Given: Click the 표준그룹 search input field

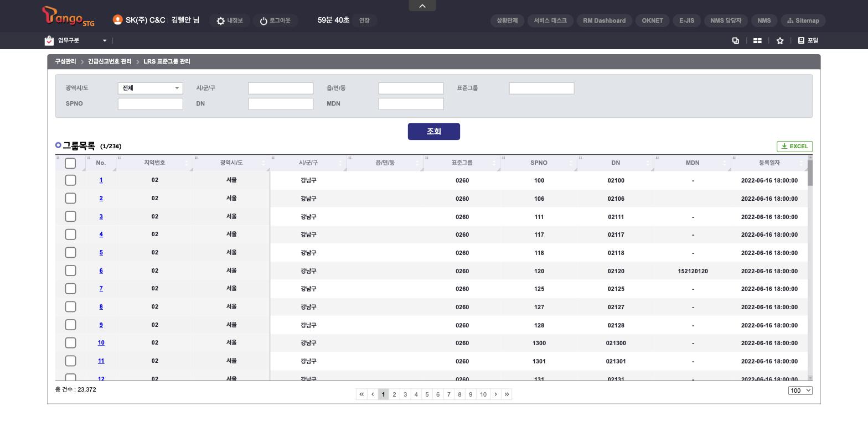Looking at the screenshot, I should 541,88.
